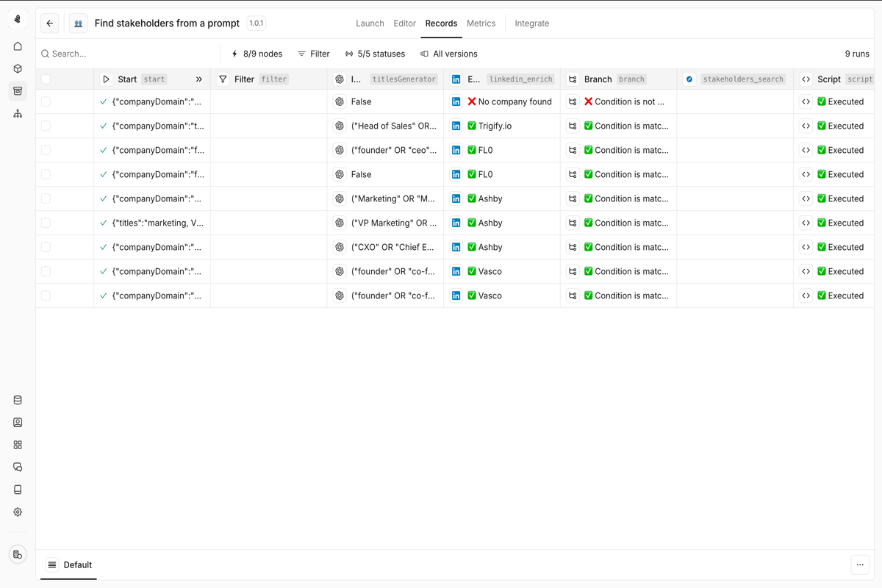882x588 pixels.
Task: Check the row with ("founder" OR "ceo"...
Action: [x=46, y=150]
